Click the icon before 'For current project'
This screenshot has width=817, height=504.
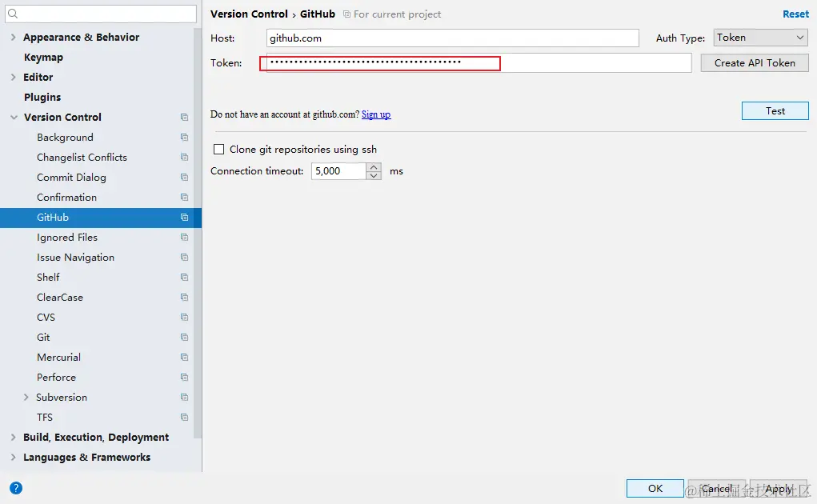click(x=346, y=14)
